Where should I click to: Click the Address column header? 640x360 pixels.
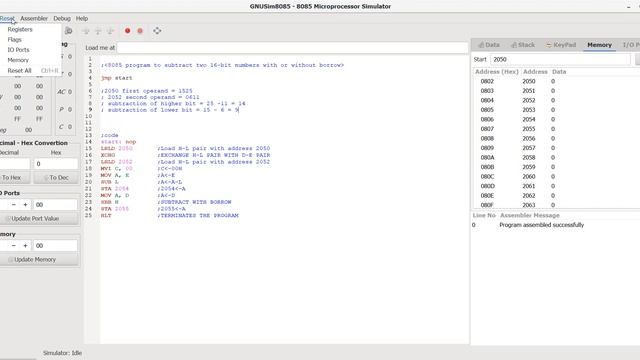click(x=535, y=72)
